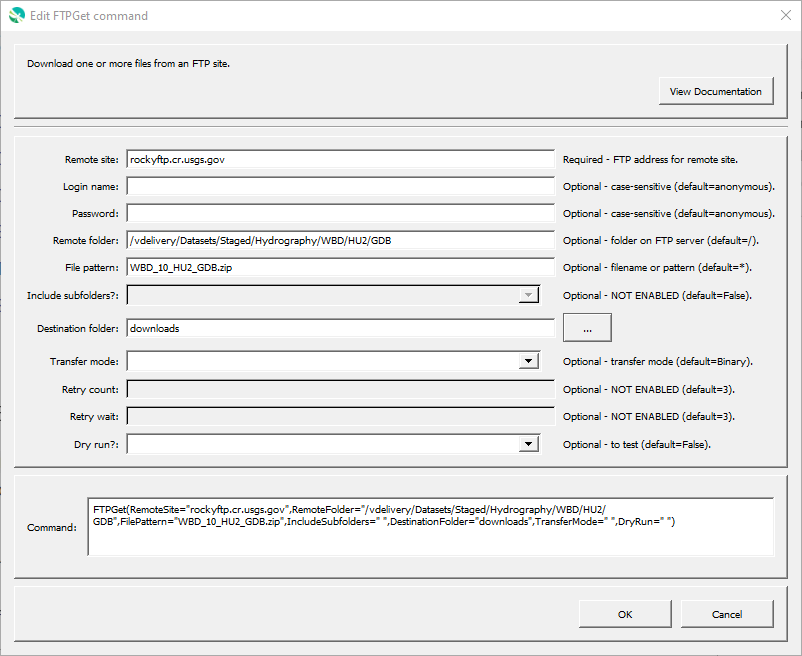802x656 pixels.
Task: Open the Include subfolders dropdown arrow
Action: click(x=528, y=295)
